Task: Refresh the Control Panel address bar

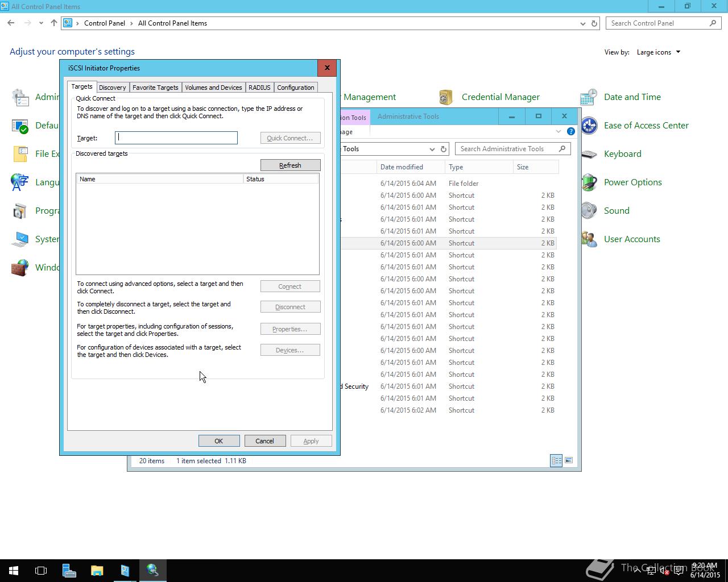Action: coord(594,23)
